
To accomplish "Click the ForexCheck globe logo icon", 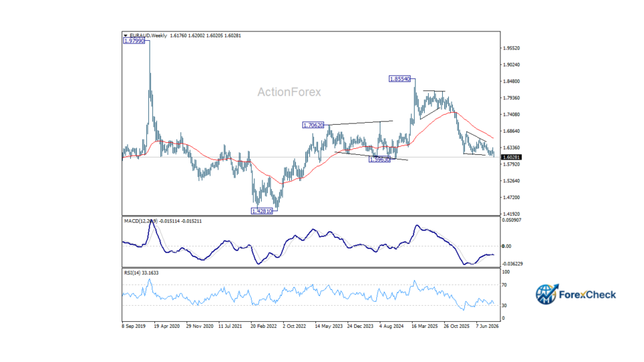I will [547, 294].
